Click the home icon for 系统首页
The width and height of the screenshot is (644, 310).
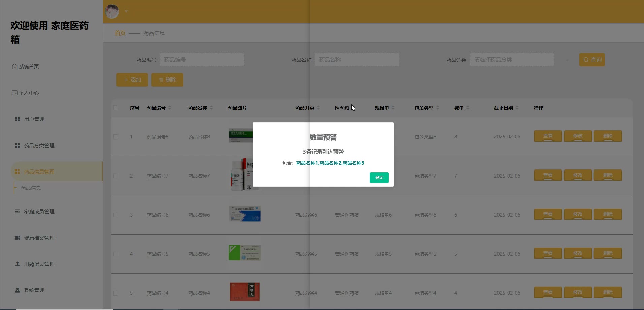coord(14,66)
